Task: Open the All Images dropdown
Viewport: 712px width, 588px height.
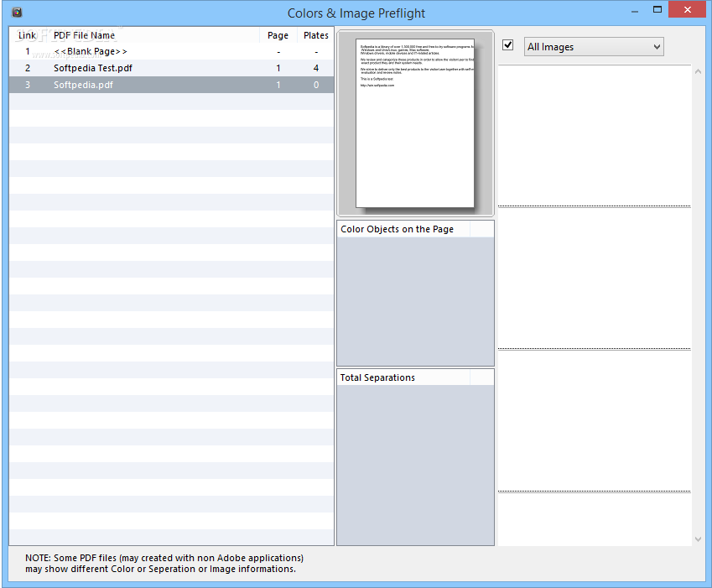Action: (x=594, y=47)
